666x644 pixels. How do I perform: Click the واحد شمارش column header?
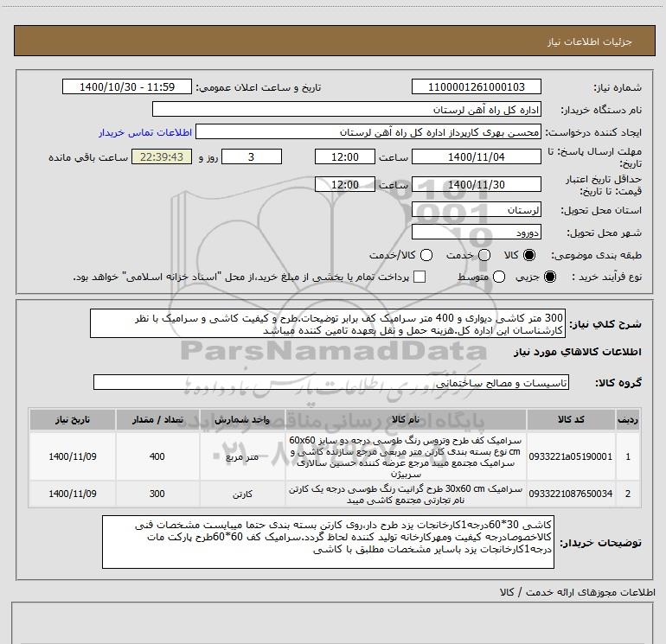[x=242, y=419]
